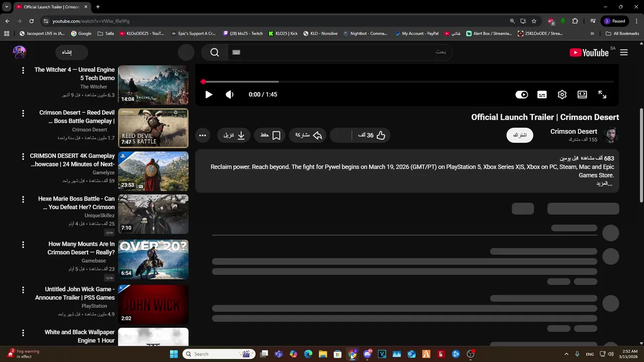Play the Crimson Desert launch trailer
The image size is (644, 362).
pyautogui.click(x=209, y=95)
